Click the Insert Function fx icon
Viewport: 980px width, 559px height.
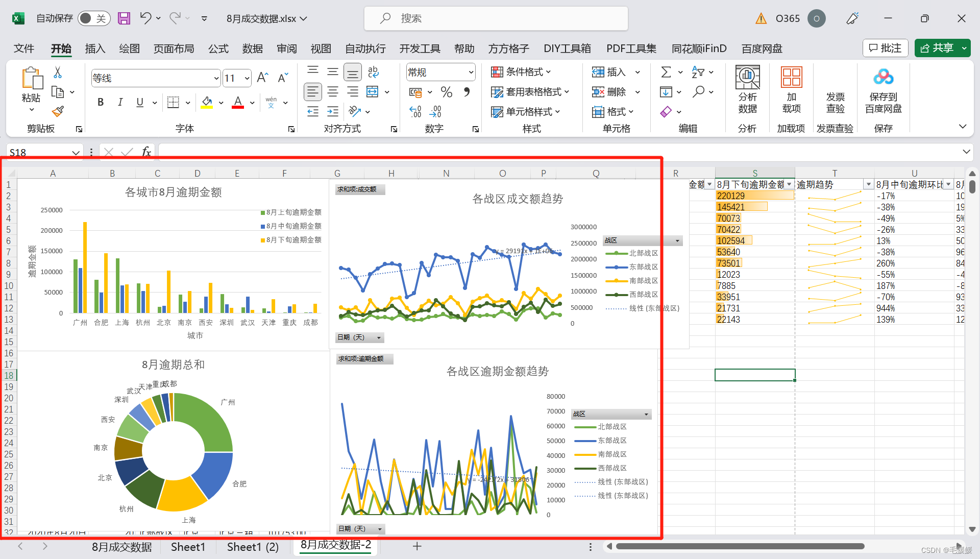[146, 152]
